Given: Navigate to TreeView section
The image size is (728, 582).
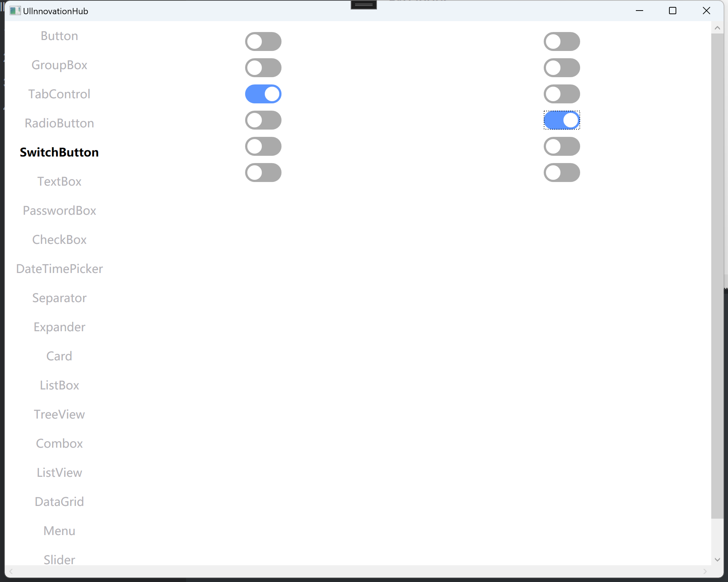Looking at the screenshot, I should click(x=59, y=415).
